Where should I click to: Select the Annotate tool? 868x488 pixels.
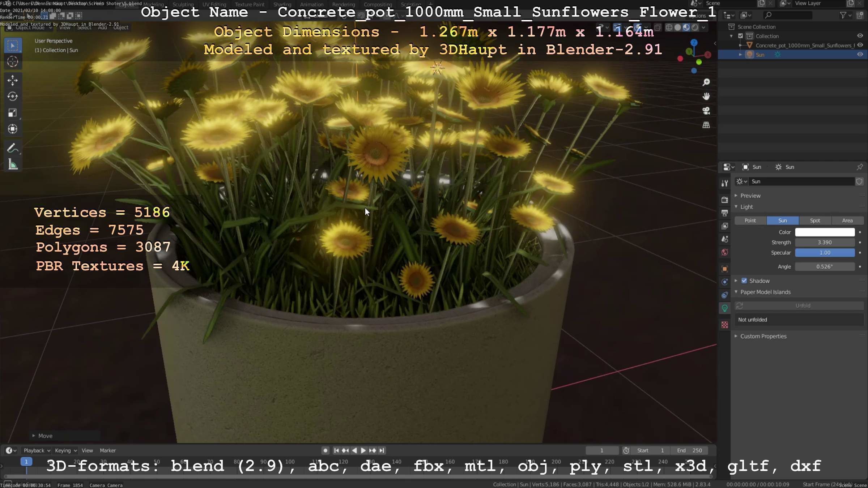pos(13,148)
